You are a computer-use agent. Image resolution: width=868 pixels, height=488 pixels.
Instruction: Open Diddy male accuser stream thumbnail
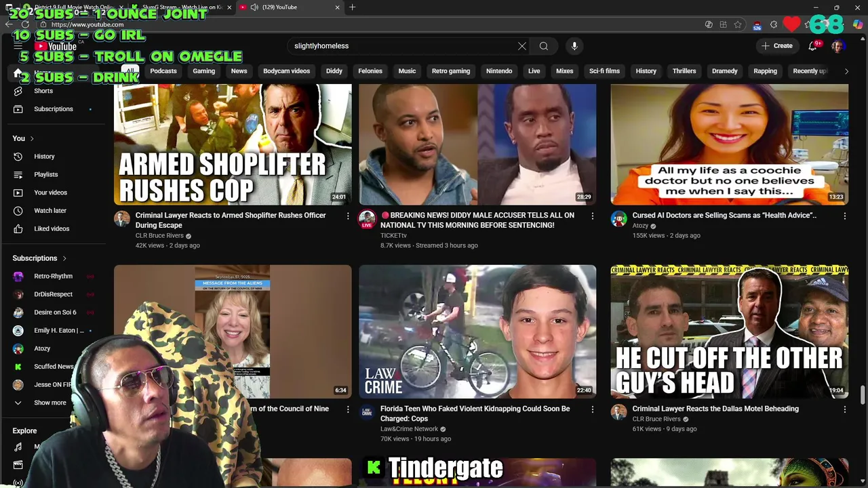coord(477,144)
